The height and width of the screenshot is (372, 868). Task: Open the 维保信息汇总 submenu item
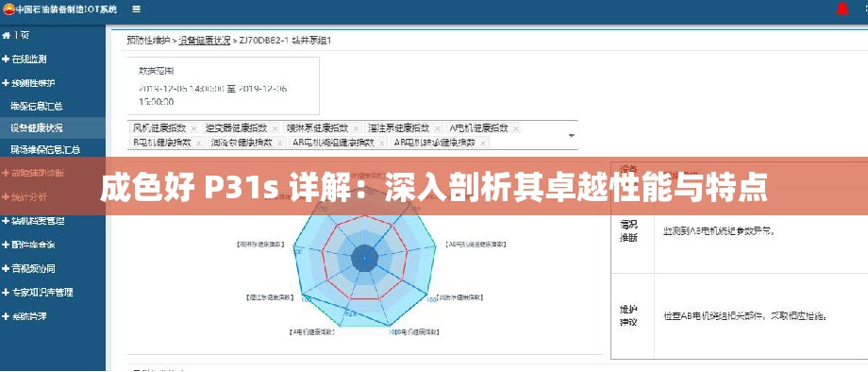pyautogui.click(x=37, y=107)
